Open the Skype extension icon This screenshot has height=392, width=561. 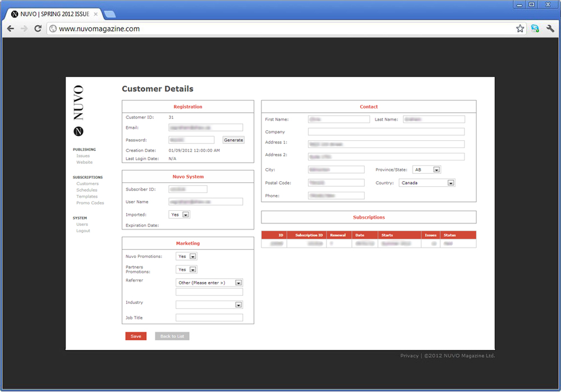coord(535,29)
